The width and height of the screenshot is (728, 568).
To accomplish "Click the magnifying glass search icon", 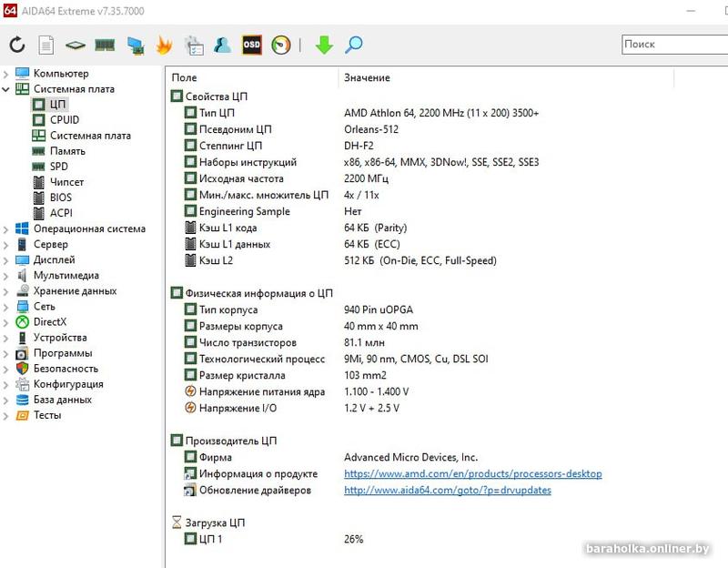I will tap(353, 45).
